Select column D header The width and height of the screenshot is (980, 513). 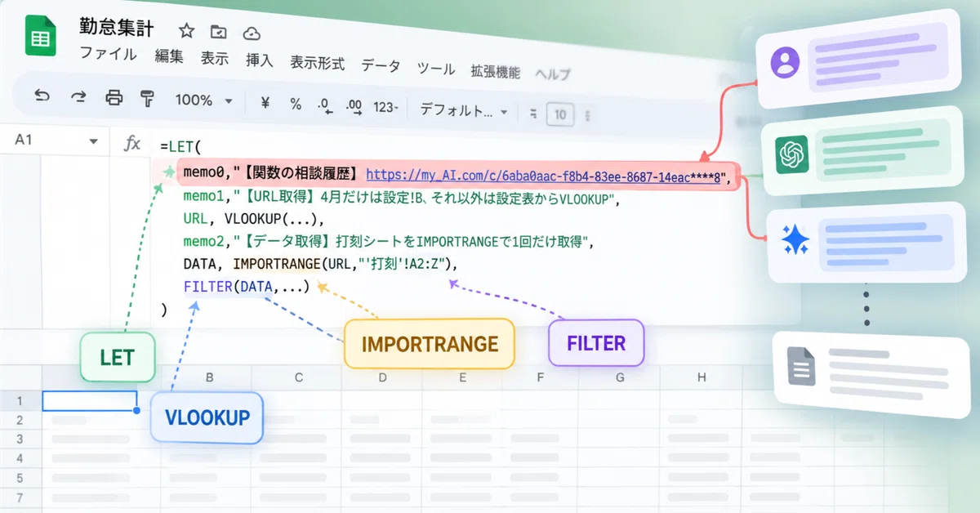(x=383, y=377)
